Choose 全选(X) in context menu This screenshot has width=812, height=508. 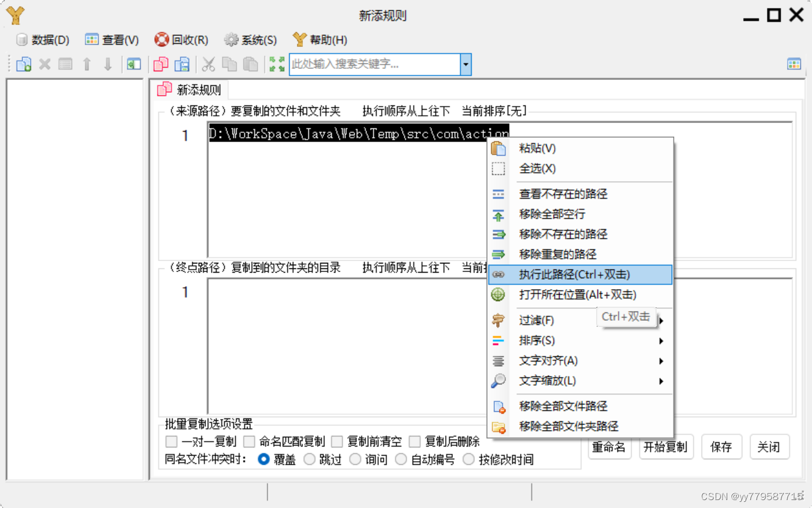(580, 169)
